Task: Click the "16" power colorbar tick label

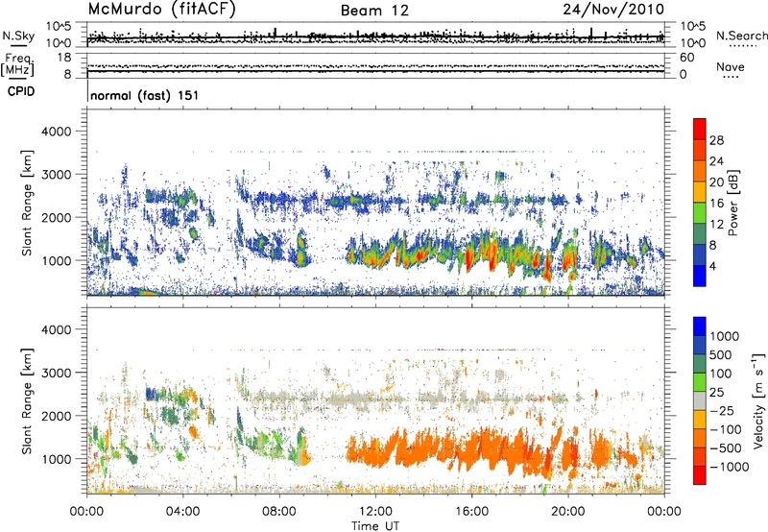Action: (716, 204)
